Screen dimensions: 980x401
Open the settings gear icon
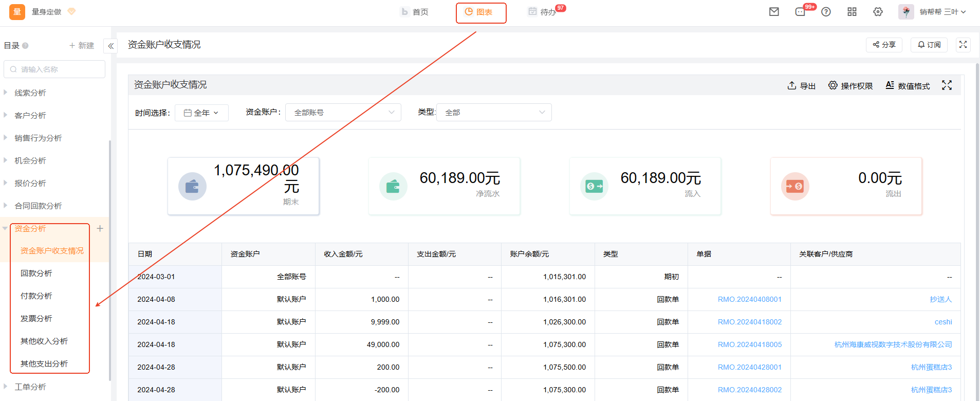[x=878, y=12]
